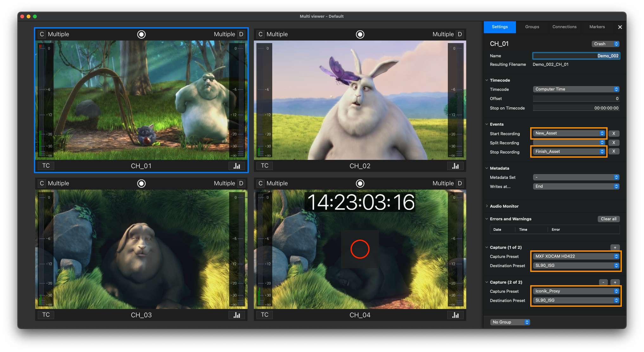The height and width of the screenshot is (352, 644).
Task: Open the Iconik_Proxy capture preset dropdown
Action: tap(576, 291)
